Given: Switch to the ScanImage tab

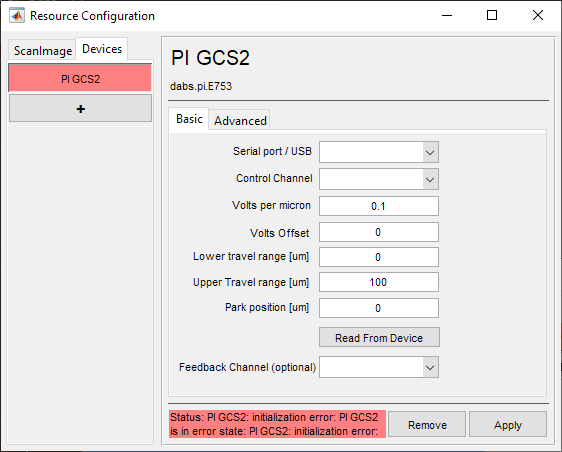Looking at the screenshot, I should [42, 51].
